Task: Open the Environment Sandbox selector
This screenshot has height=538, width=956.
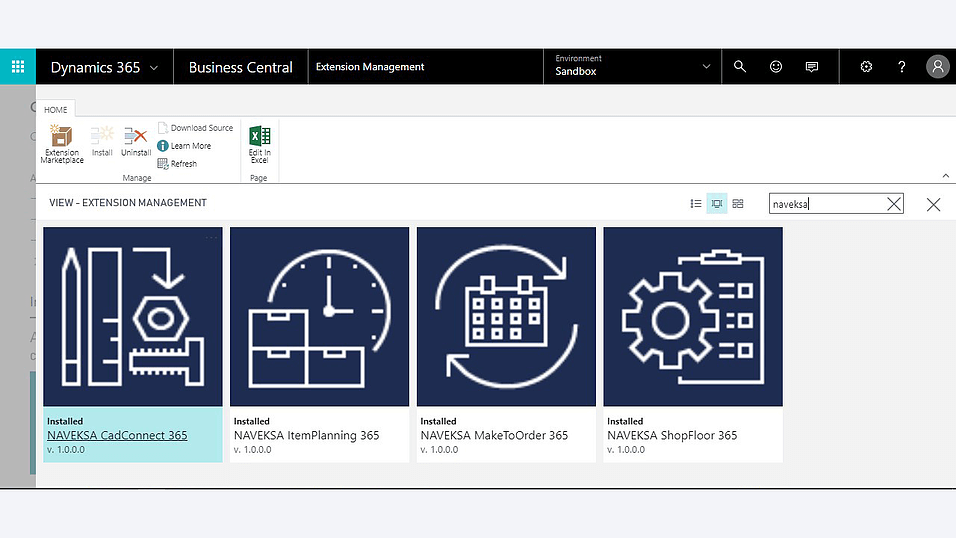Action: [632, 66]
